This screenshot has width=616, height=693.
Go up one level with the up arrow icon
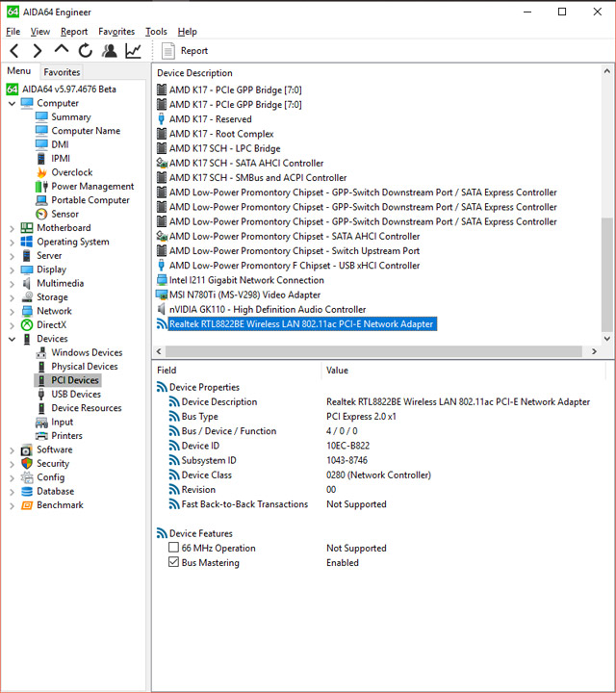62,49
